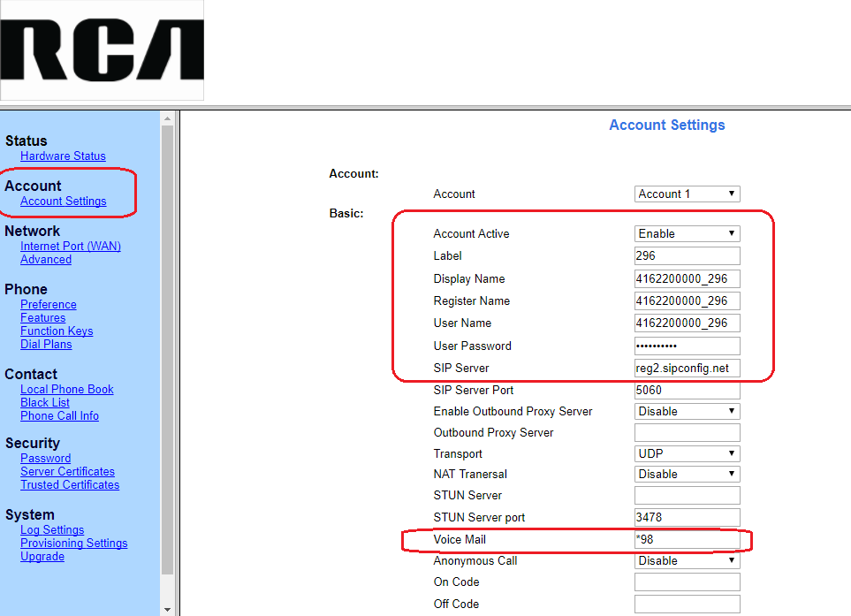Open the Dial Plans link

click(46, 345)
